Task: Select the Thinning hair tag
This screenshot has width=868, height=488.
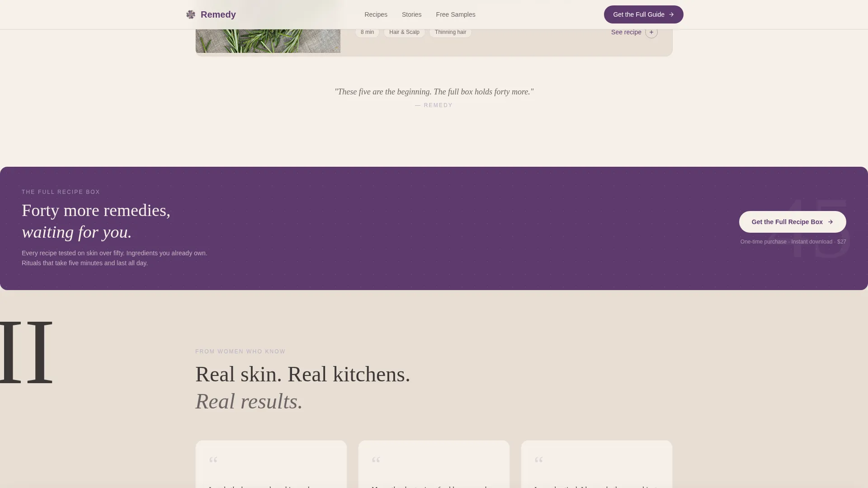Action: [450, 32]
